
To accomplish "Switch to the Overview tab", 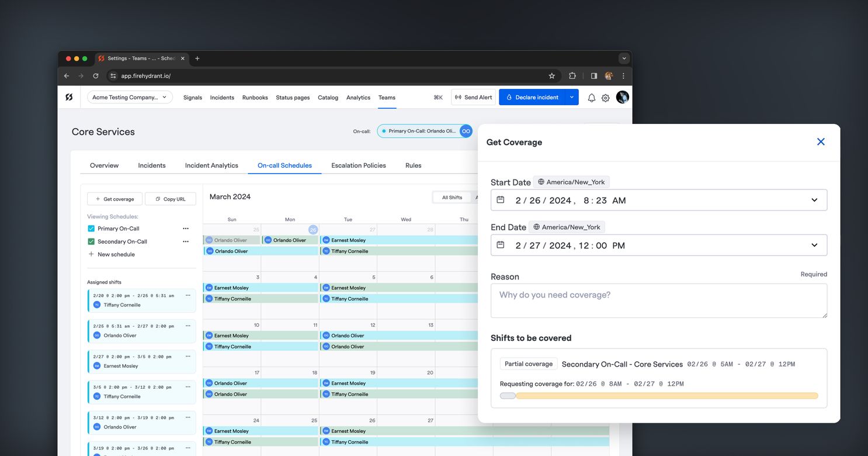I will 104,165.
